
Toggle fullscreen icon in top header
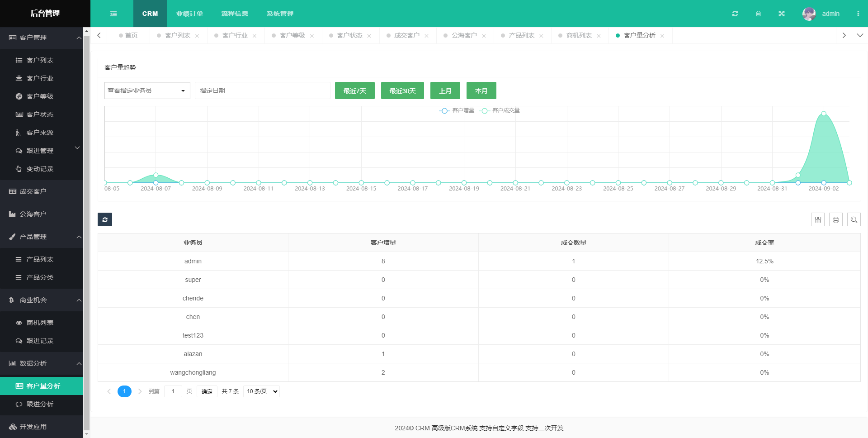coord(782,14)
